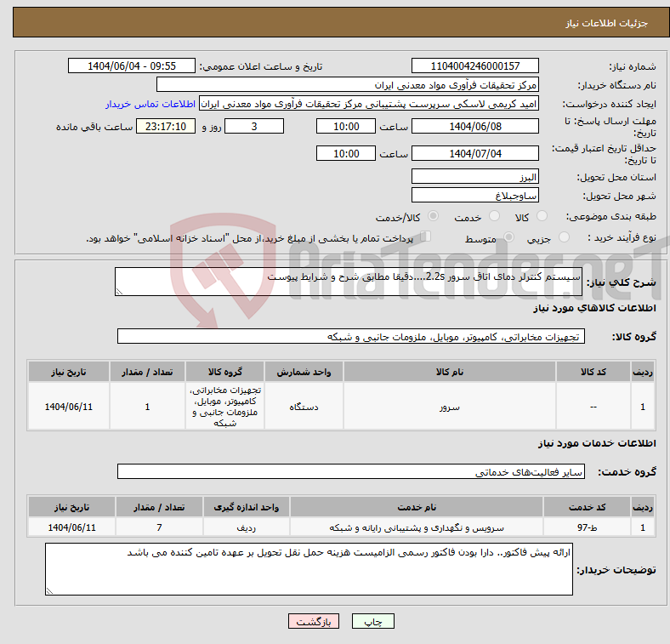Viewport: 670px width, 644px height.
Task: Click the resize handle of buyer notes textarea
Action: (49, 591)
